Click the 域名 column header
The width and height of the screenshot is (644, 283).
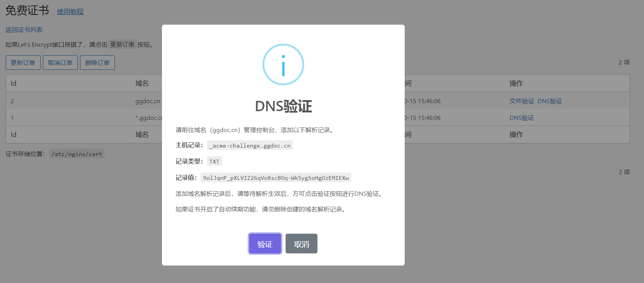142,83
